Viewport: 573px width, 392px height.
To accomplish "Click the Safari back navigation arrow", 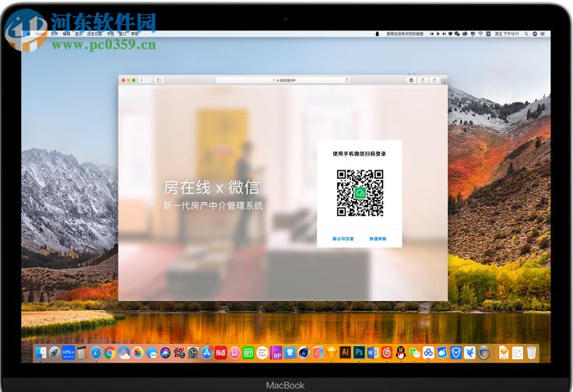I will tap(142, 80).
